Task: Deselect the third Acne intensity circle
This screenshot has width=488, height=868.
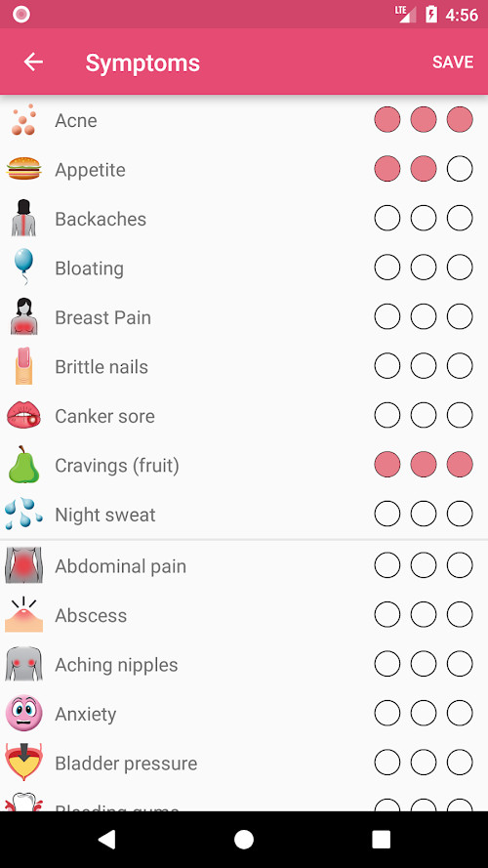Action: [x=460, y=119]
